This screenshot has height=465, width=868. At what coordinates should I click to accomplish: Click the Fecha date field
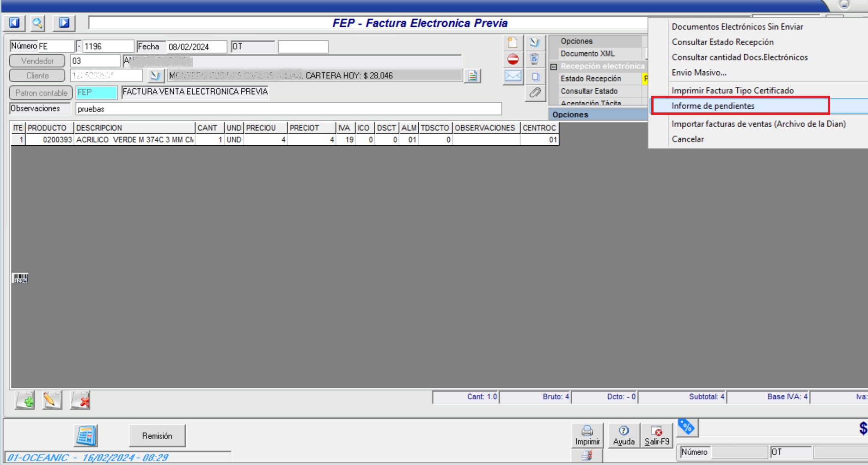pos(196,47)
